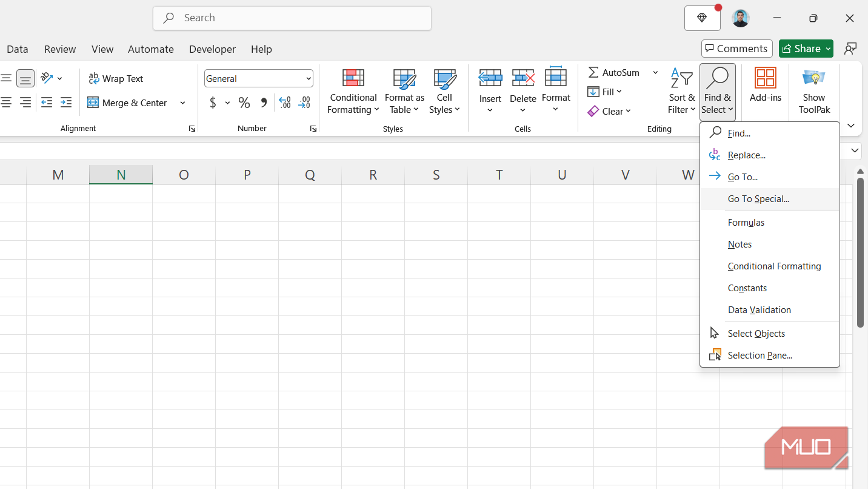This screenshot has width=868, height=489.
Task: Apply the comma style format
Action: 264,103
